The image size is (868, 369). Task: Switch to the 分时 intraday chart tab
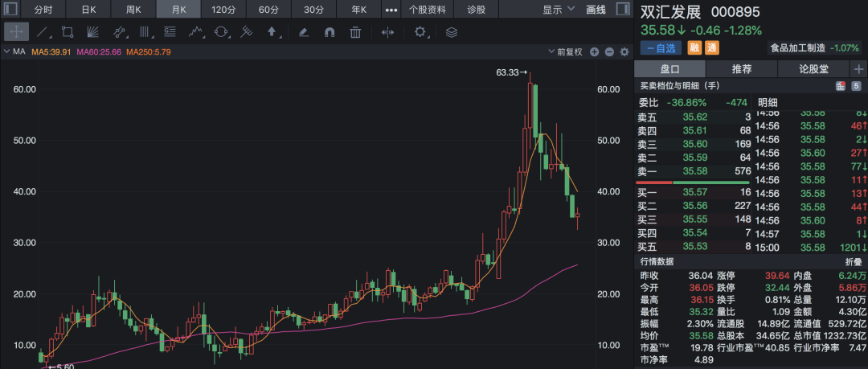tap(43, 10)
